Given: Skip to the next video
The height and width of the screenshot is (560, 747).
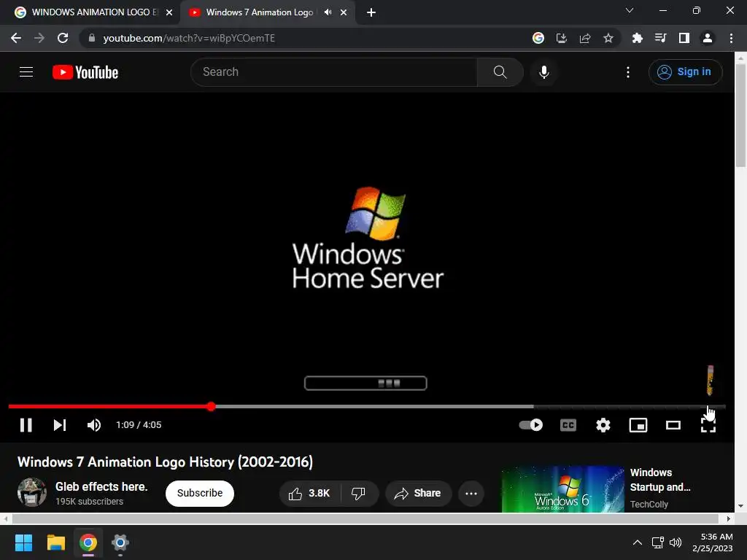Looking at the screenshot, I should 59,425.
